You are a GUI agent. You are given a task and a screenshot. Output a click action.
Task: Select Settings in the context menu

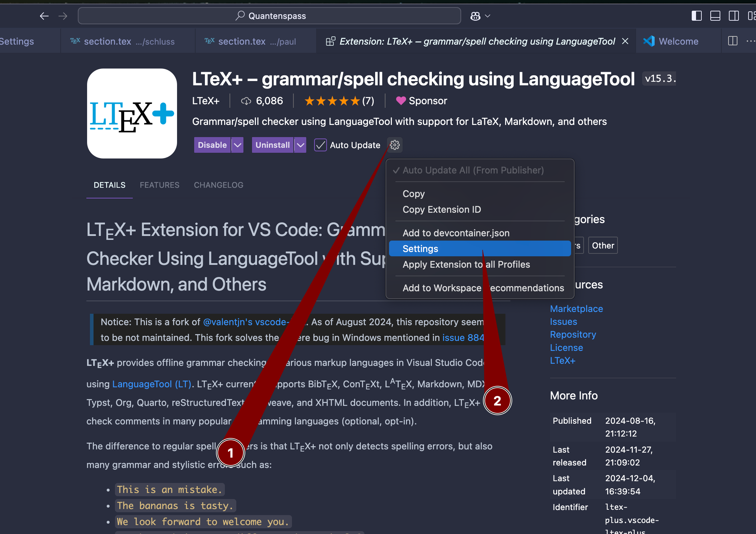420,249
